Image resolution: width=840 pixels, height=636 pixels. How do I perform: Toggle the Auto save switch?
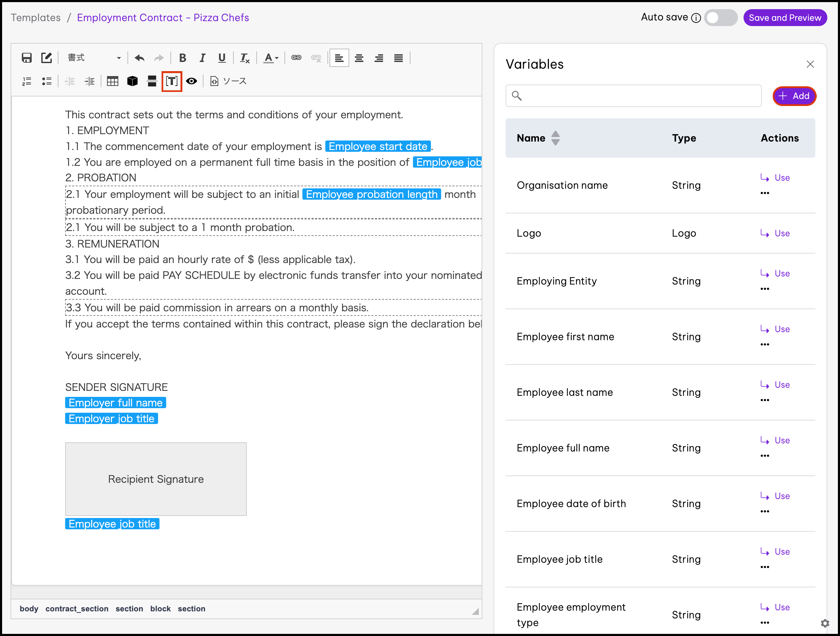coord(720,18)
